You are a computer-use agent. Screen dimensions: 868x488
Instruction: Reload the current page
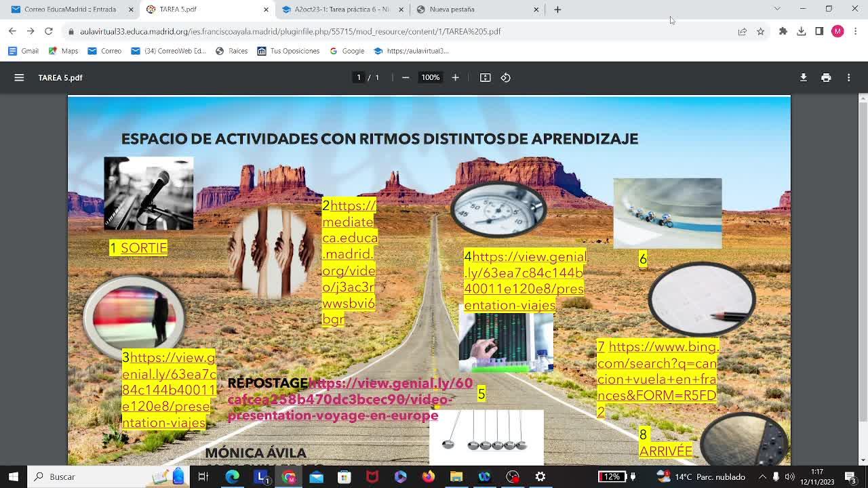(49, 31)
